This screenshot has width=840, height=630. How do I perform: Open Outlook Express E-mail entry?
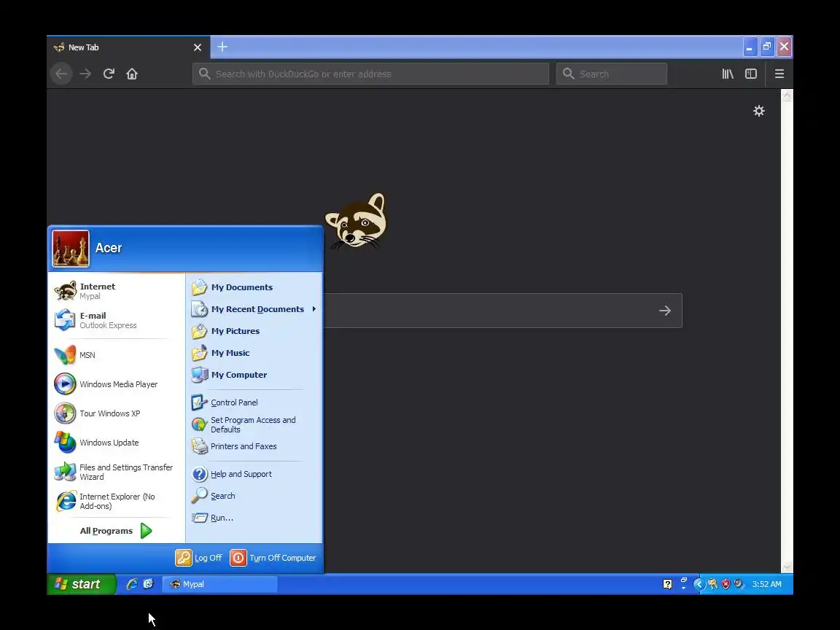(x=116, y=320)
